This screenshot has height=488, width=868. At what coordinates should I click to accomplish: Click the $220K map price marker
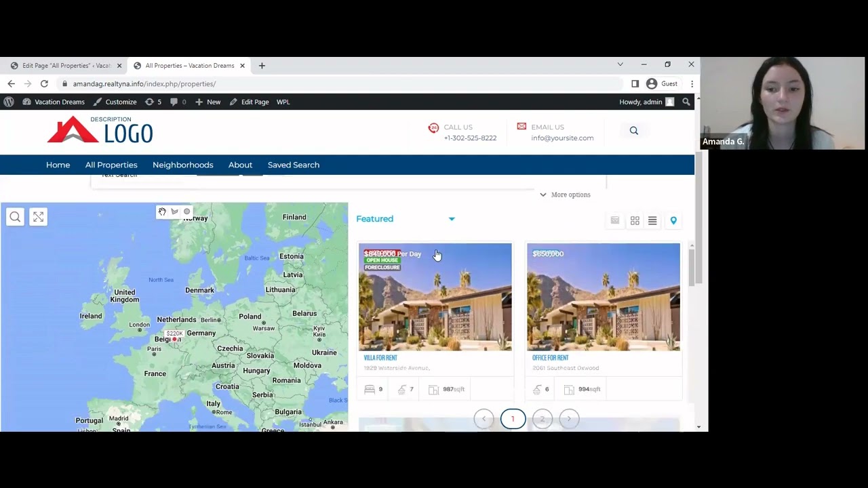pyautogui.click(x=175, y=333)
